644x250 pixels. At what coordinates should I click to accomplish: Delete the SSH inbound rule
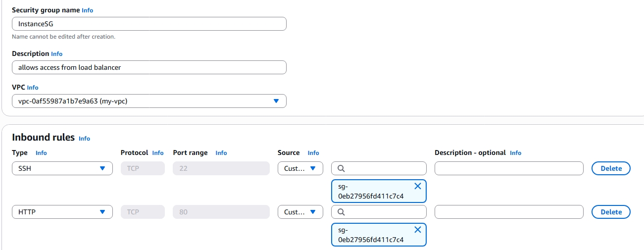pos(611,168)
